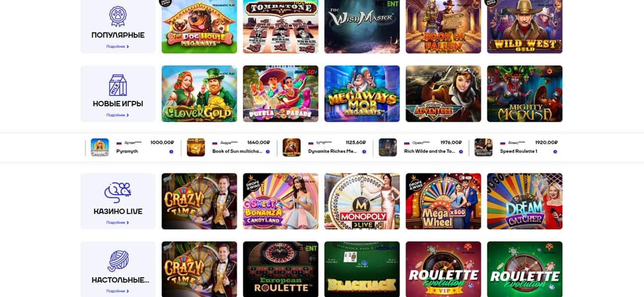Click the Pyramyth game icon in winners ticker
644x297 pixels.
(100, 147)
